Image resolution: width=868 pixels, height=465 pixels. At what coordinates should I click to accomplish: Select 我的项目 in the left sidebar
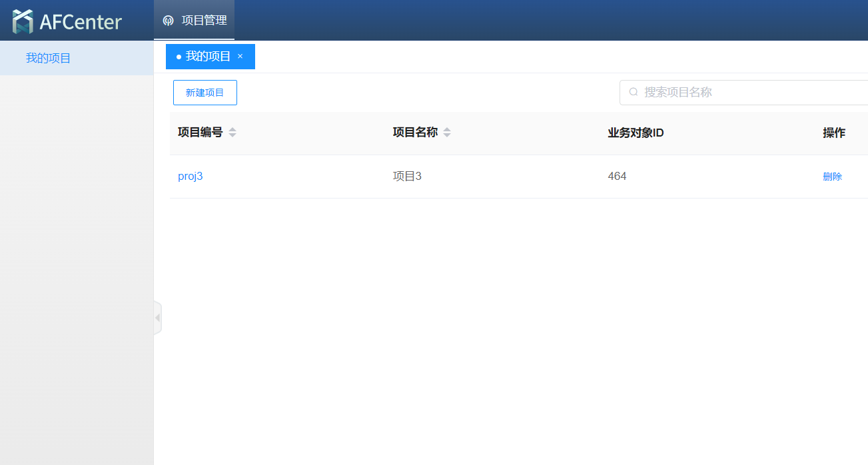[x=48, y=58]
